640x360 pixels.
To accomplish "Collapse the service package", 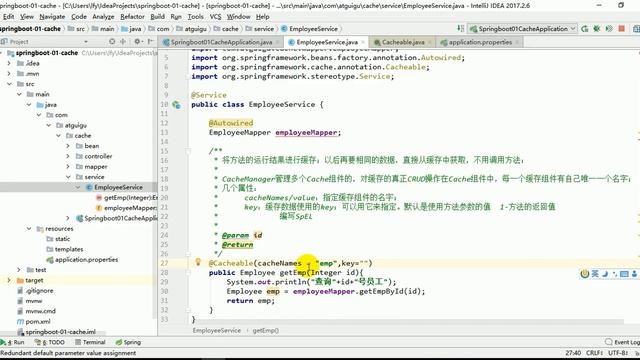I will point(68,177).
